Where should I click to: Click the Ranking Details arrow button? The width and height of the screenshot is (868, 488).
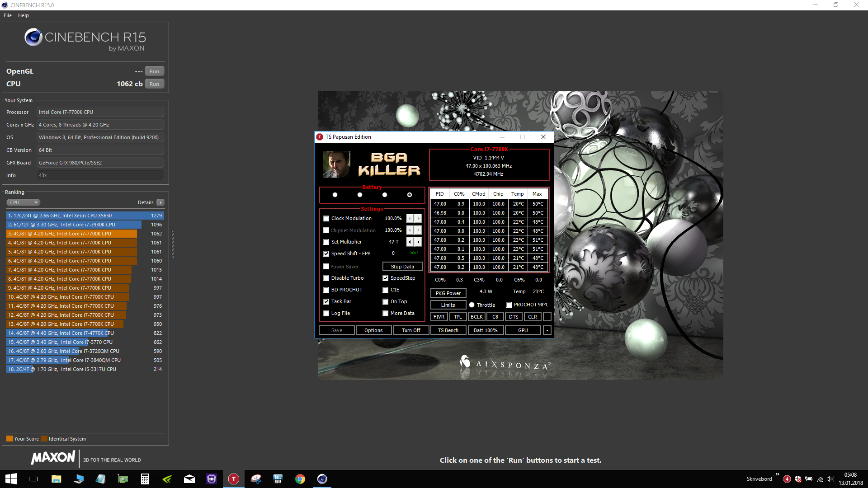click(160, 202)
